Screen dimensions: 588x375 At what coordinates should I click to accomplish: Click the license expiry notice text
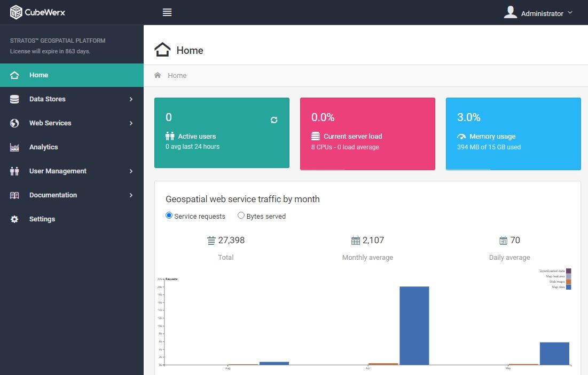pos(50,51)
